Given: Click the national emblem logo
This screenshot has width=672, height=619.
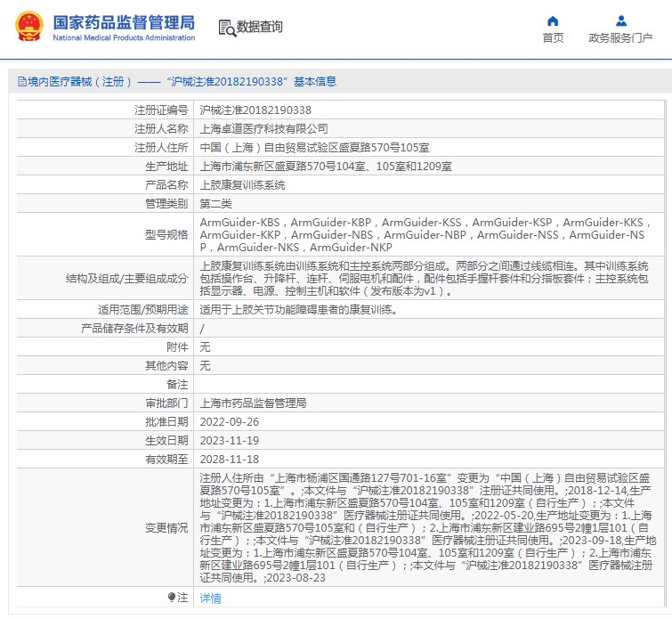Looking at the screenshot, I should [29, 27].
